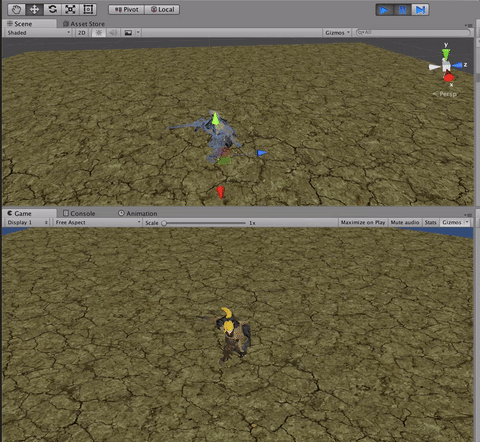
Task: Click the Play button
Action: click(x=384, y=10)
